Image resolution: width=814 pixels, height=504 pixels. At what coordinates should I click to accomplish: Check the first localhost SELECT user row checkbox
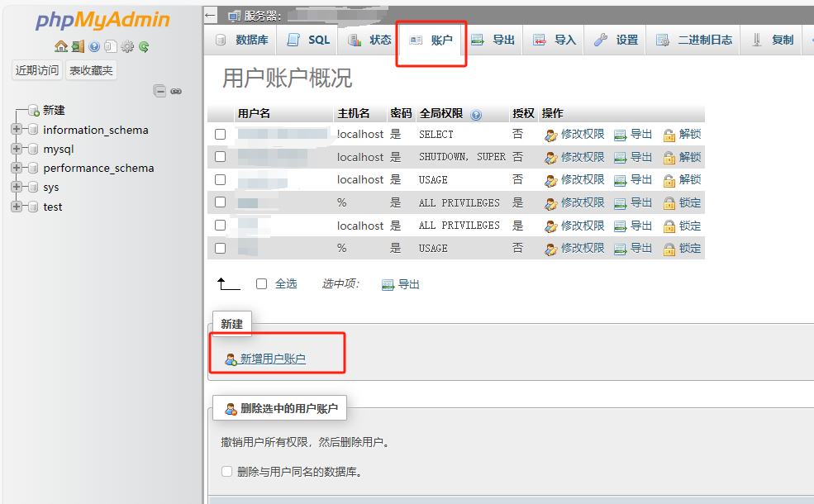point(220,134)
